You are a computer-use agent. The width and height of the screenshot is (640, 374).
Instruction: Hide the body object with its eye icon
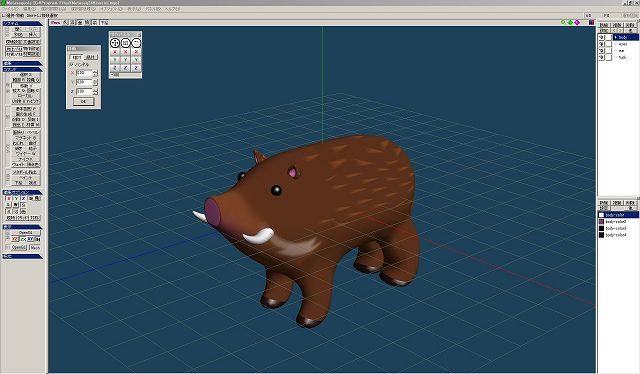[x=602, y=37]
